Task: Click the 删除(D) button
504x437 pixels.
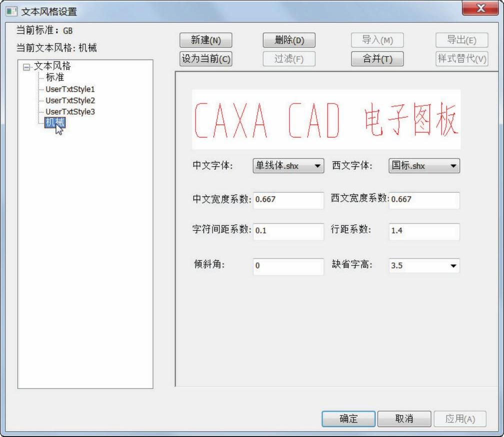Action: coord(289,40)
